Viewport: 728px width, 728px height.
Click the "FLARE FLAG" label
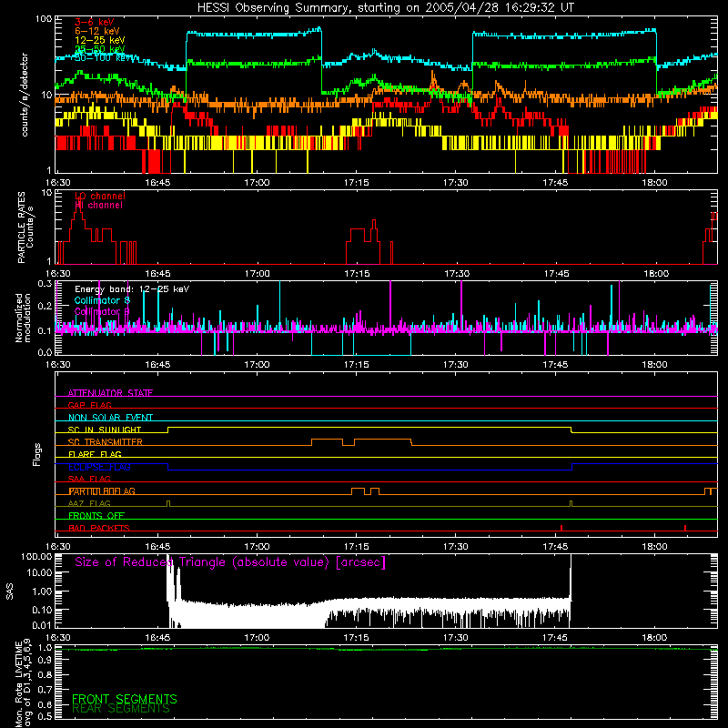[x=95, y=454]
